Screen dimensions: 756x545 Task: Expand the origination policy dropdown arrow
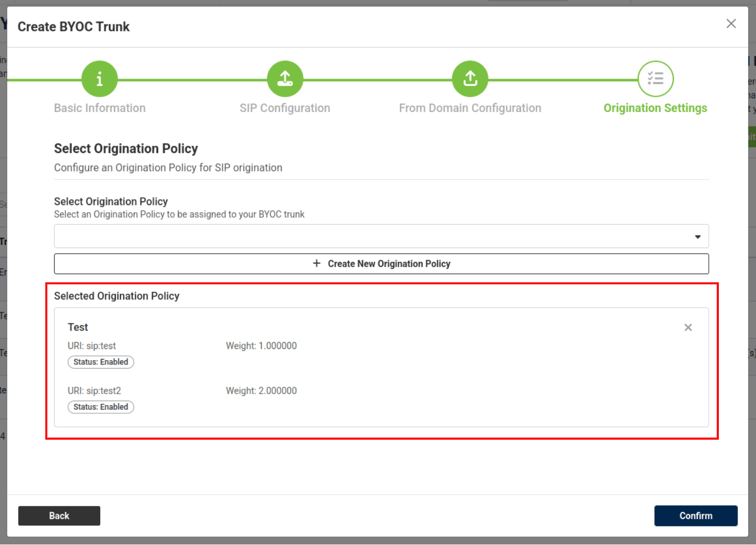pyautogui.click(x=697, y=237)
